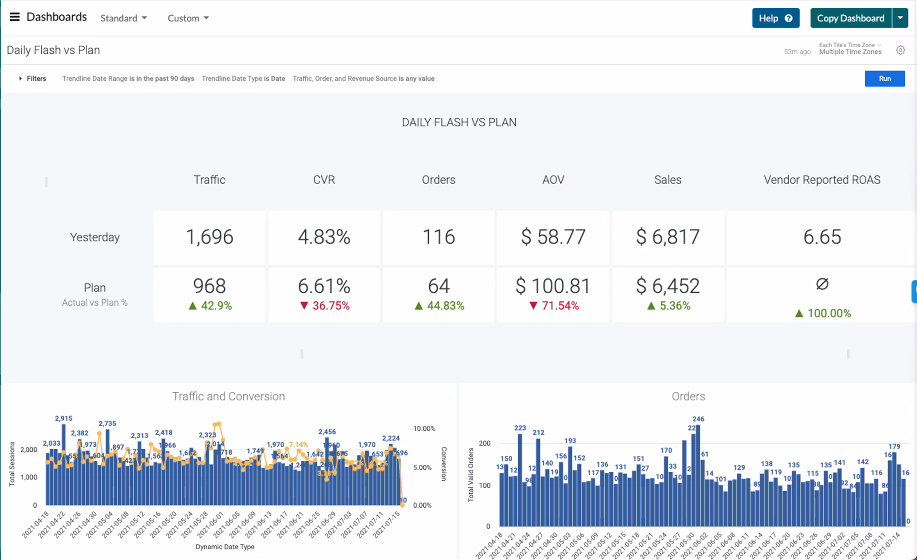The height and width of the screenshot is (560, 917).
Task: Click the dashboard settings gear icon
Action: click(900, 50)
